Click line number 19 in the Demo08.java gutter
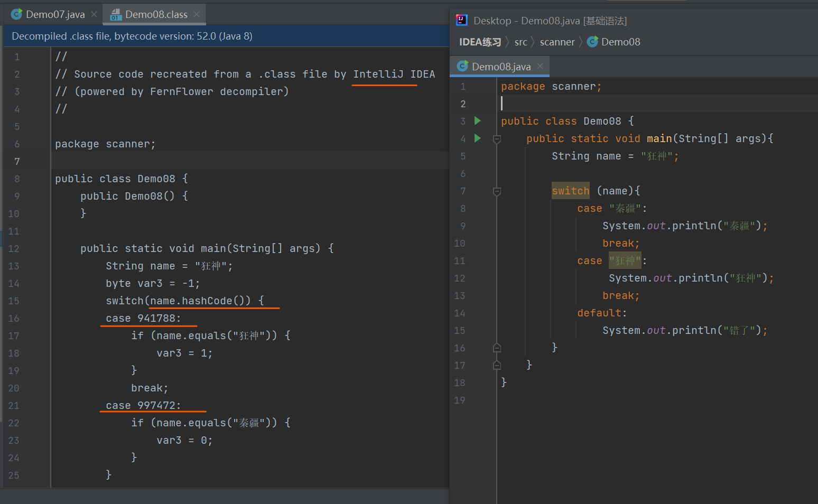818x504 pixels. (x=460, y=400)
